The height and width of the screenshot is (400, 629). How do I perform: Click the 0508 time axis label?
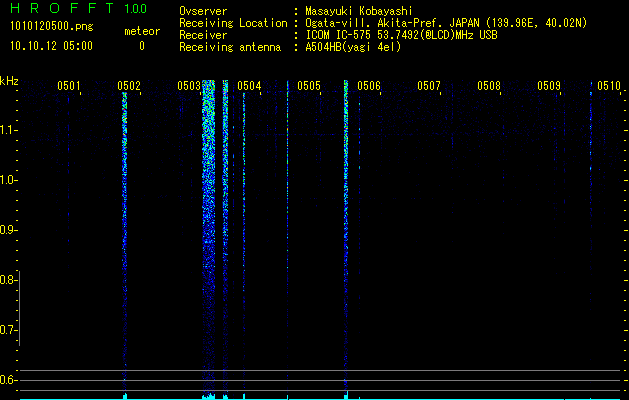489,86
